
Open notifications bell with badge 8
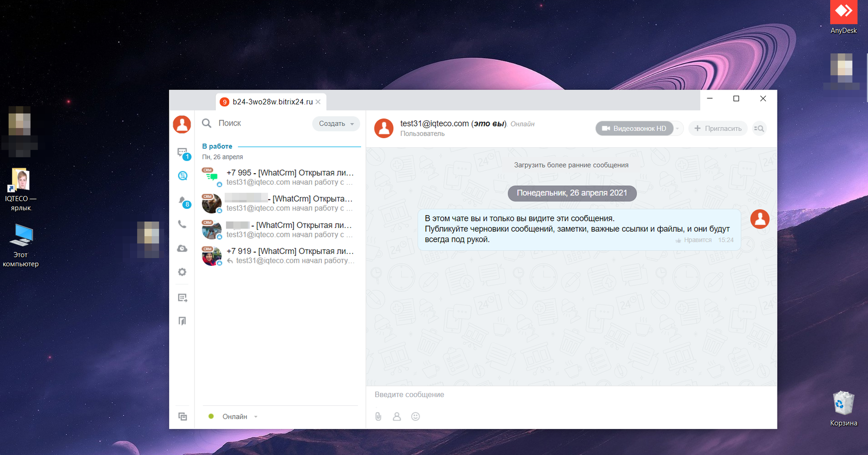click(x=183, y=201)
